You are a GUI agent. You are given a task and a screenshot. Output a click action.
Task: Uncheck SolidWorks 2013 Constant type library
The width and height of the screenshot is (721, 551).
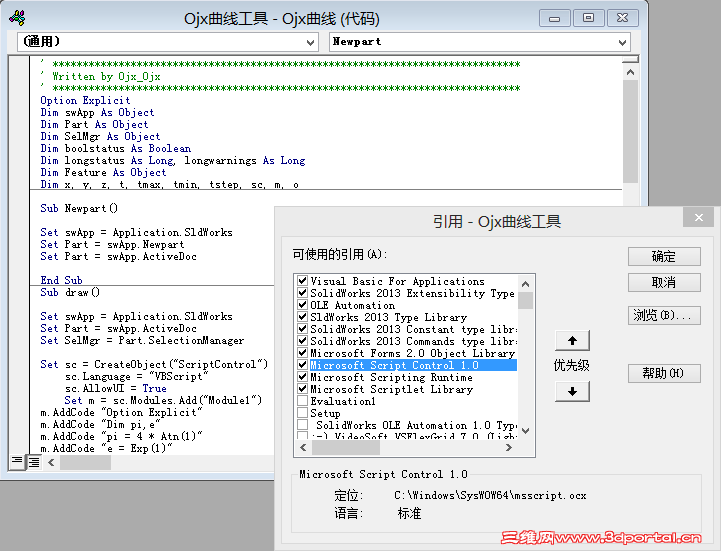303,328
